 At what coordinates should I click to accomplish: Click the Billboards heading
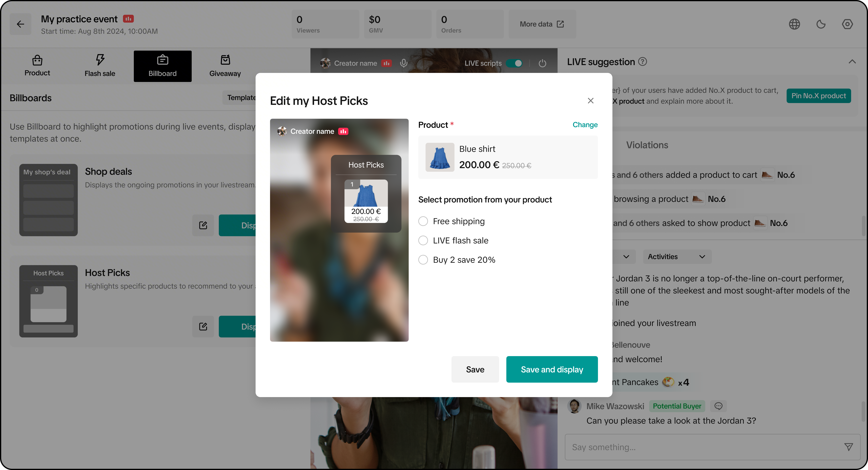[31, 98]
